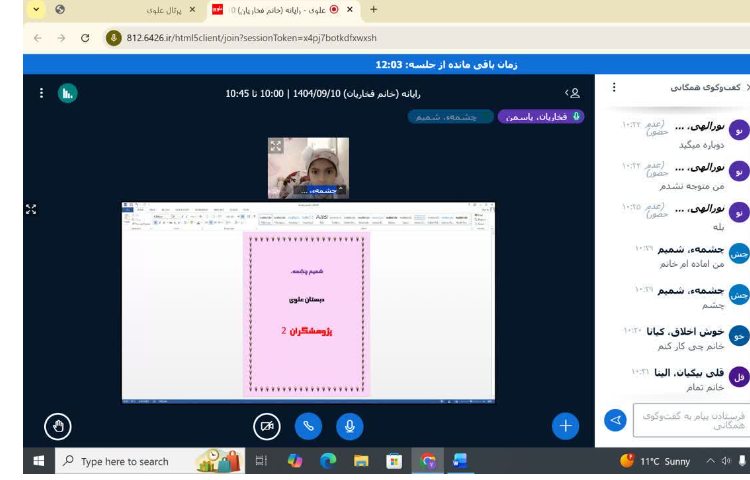This screenshot has width=750, height=480.
Task: Make the presentation fullscreen
Action: [x=31, y=209]
